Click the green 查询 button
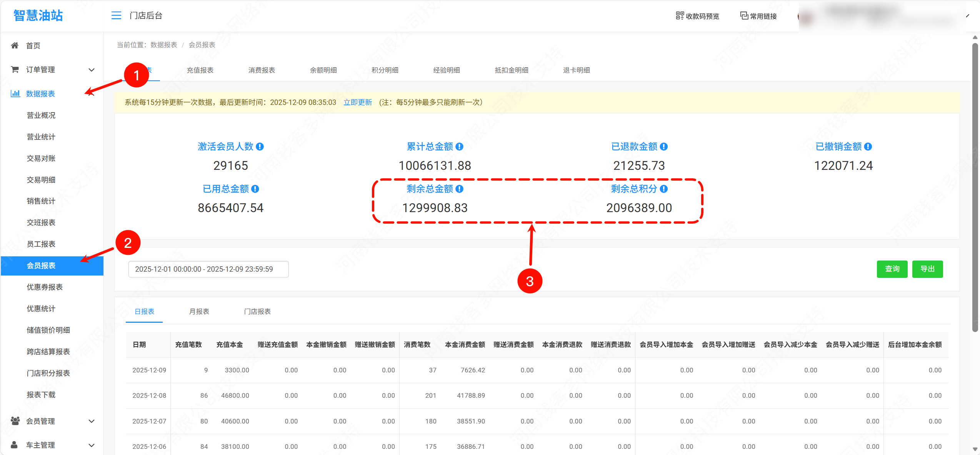Image resolution: width=980 pixels, height=455 pixels. [892, 269]
